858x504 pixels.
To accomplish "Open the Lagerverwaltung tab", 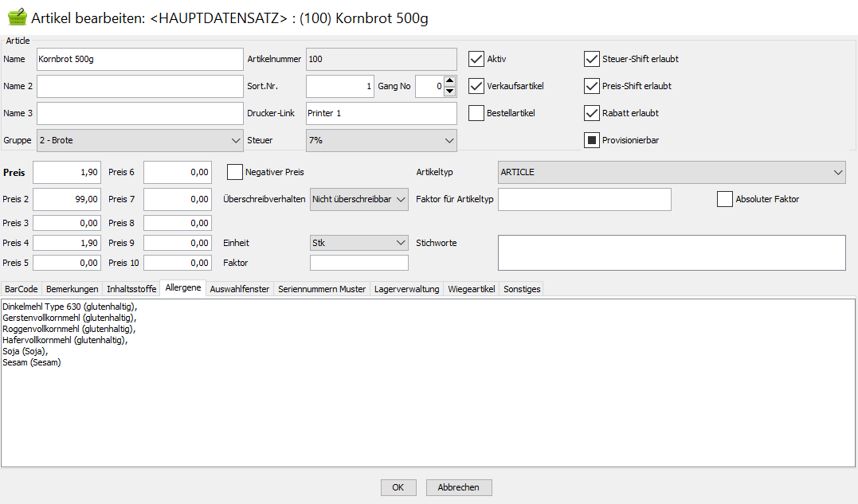I will (x=406, y=289).
